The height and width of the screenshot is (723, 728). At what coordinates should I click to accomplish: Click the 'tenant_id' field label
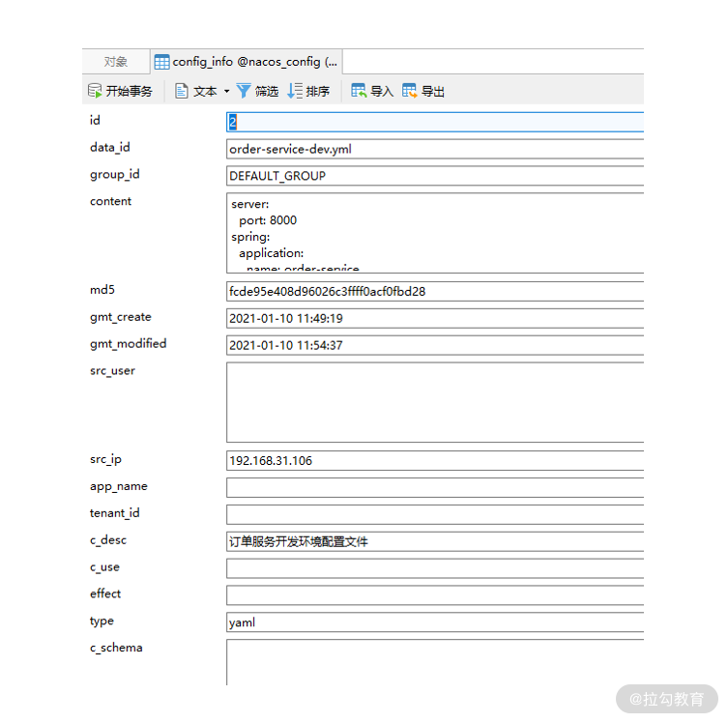point(115,513)
